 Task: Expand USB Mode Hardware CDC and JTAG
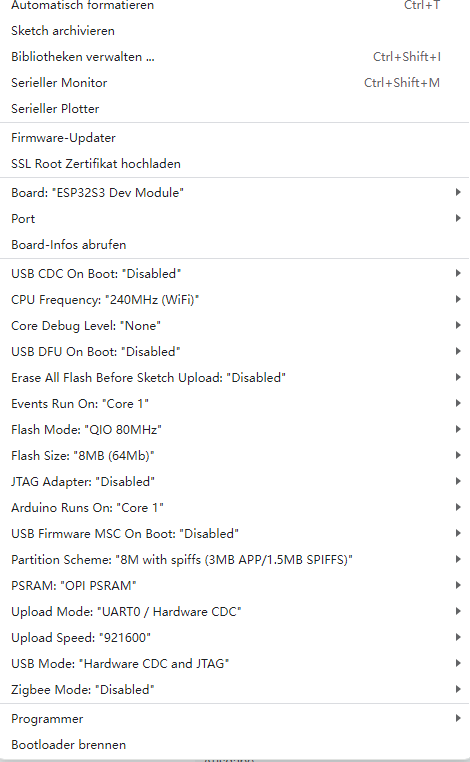pos(235,664)
